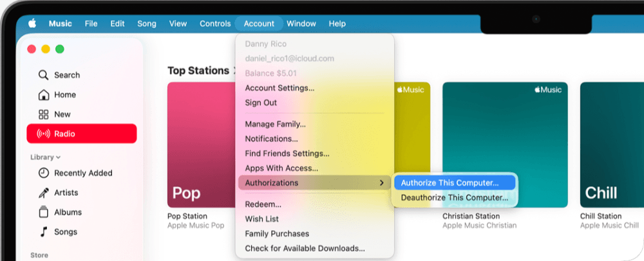Screen dimensions: 644x261
Task: Collapse the Library section chevron
Action: point(59,157)
